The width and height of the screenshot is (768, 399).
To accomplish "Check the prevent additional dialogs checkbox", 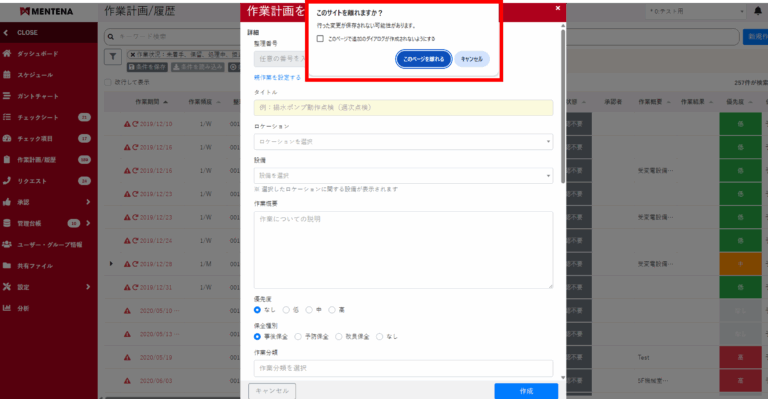I will coord(320,39).
